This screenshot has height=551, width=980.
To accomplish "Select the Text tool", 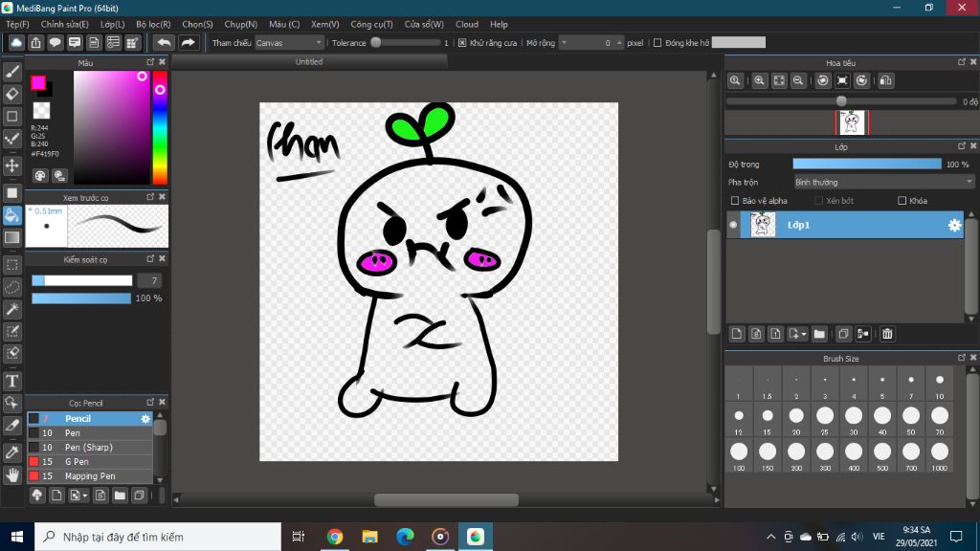I will point(12,381).
